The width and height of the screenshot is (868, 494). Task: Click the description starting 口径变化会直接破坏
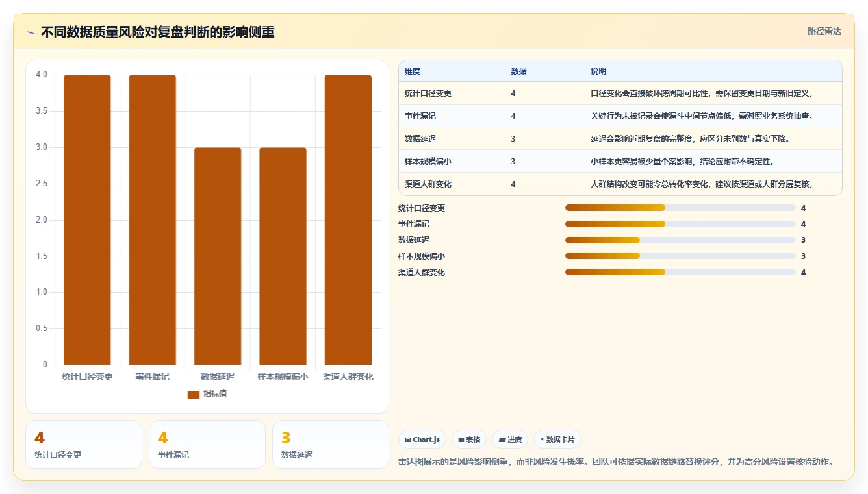(702, 93)
